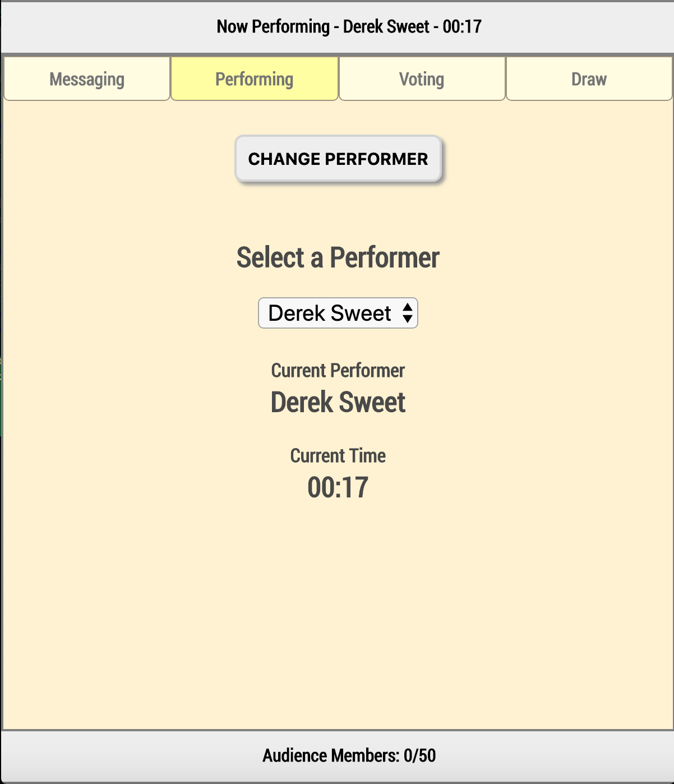Open the Voting tab

point(421,79)
